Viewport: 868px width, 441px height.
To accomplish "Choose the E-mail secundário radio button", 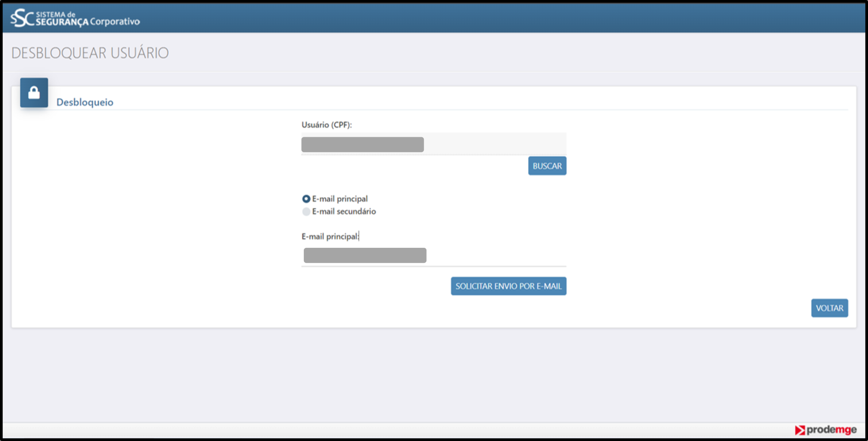I will [x=306, y=211].
